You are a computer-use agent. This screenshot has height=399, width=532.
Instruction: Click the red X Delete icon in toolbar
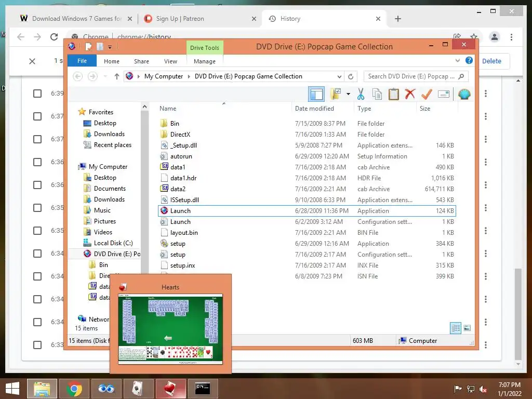click(410, 94)
